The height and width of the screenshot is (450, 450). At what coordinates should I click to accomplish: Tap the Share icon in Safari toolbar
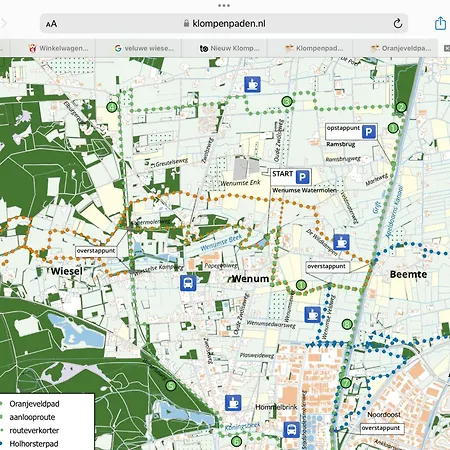pos(440,23)
